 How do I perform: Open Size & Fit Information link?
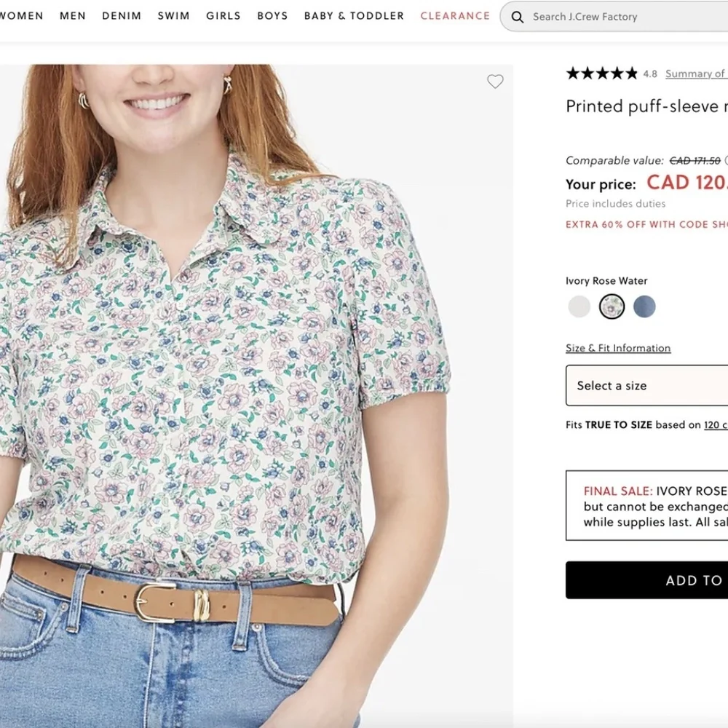[x=617, y=348]
